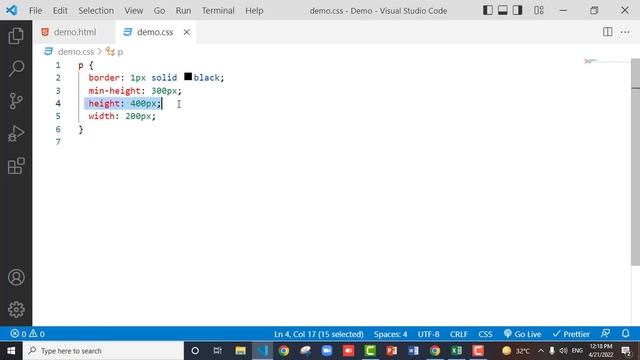Click the vertical editor scrollbar
The image size is (640, 360).
click(x=636, y=163)
